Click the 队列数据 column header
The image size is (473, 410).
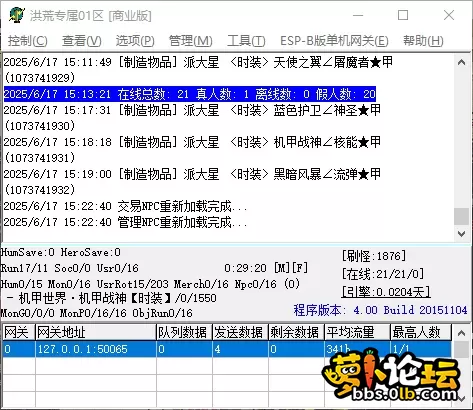[x=185, y=332]
